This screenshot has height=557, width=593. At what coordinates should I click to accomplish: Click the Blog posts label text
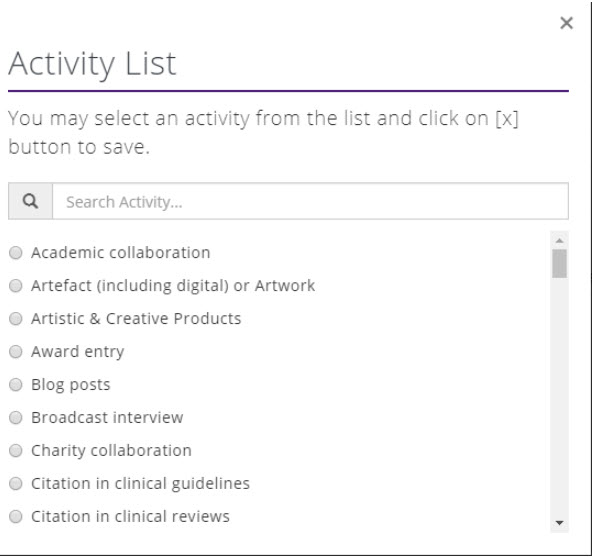[x=71, y=385]
